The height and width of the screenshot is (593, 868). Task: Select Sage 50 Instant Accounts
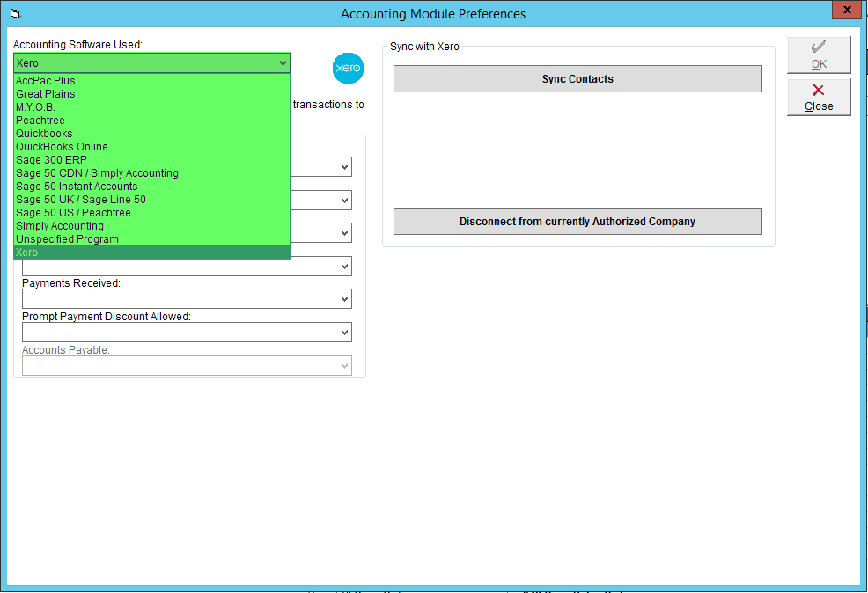(151, 187)
